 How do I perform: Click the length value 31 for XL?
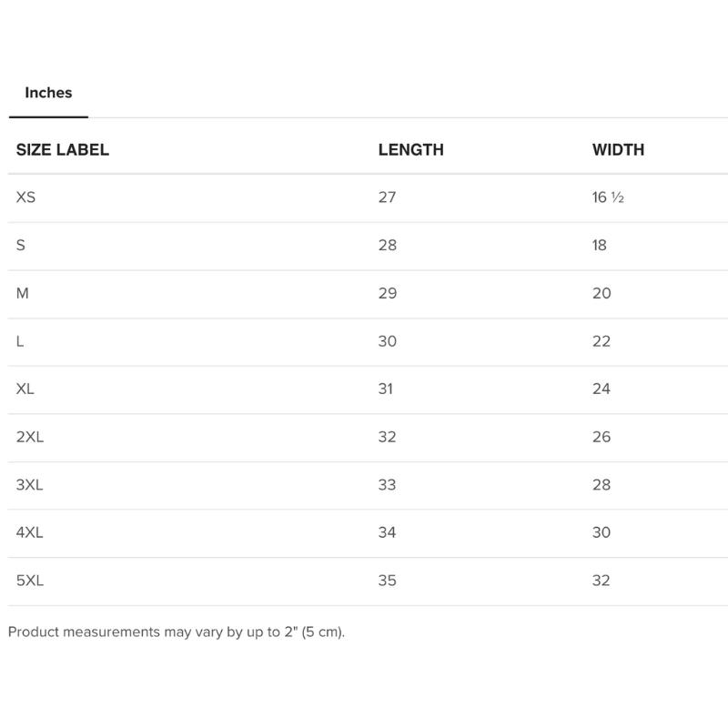(x=386, y=389)
